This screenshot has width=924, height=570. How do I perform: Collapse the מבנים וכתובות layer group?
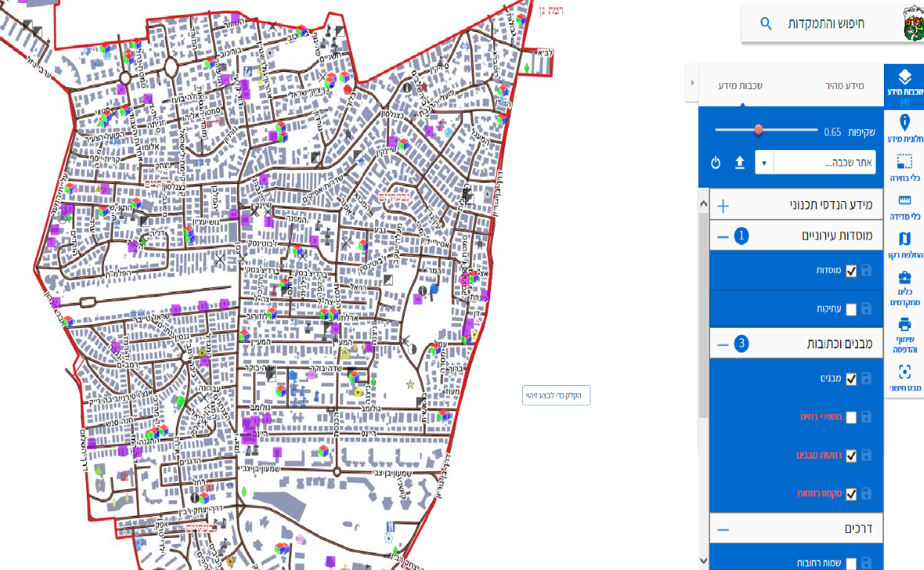[723, 344]
